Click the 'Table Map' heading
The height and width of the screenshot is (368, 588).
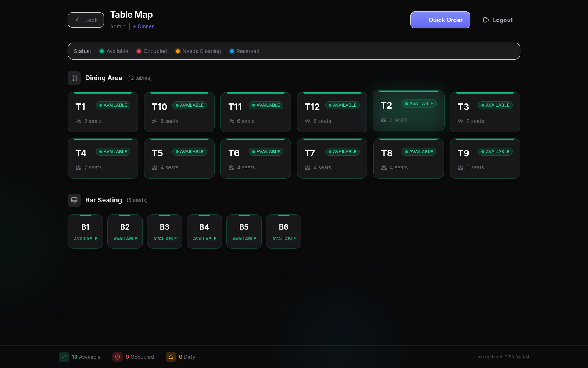(131, 15)
